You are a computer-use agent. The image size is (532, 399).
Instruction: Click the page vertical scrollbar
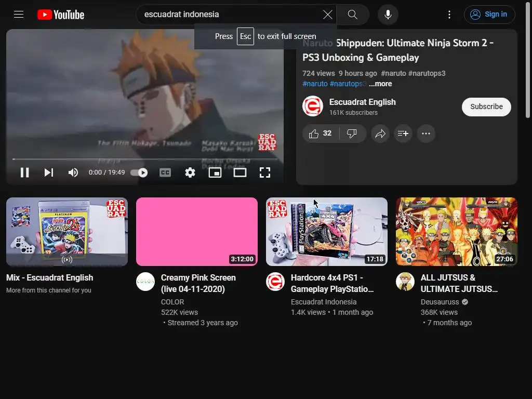coord(528,61)
